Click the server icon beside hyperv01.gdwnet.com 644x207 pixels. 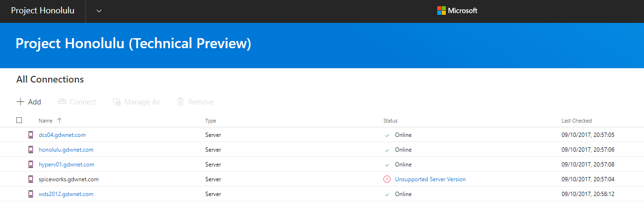[x=31, y=165]
